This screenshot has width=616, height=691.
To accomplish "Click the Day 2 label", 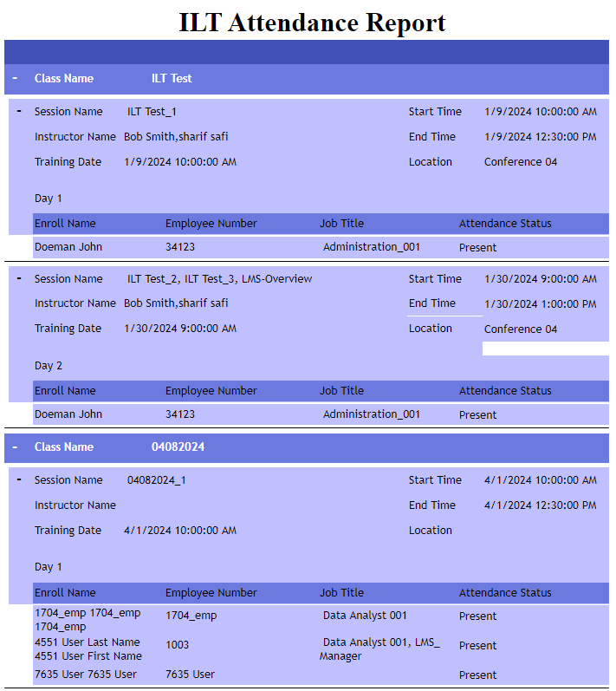I will (x=49, y=366).
